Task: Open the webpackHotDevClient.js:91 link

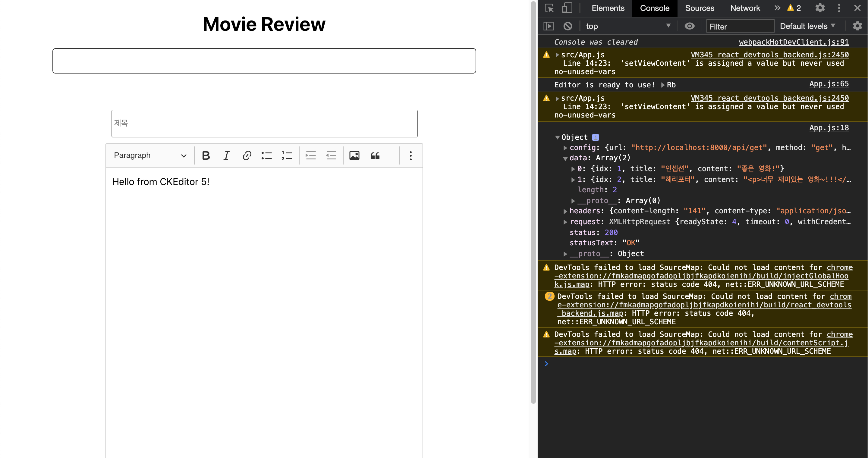Action: click(794, 42)
